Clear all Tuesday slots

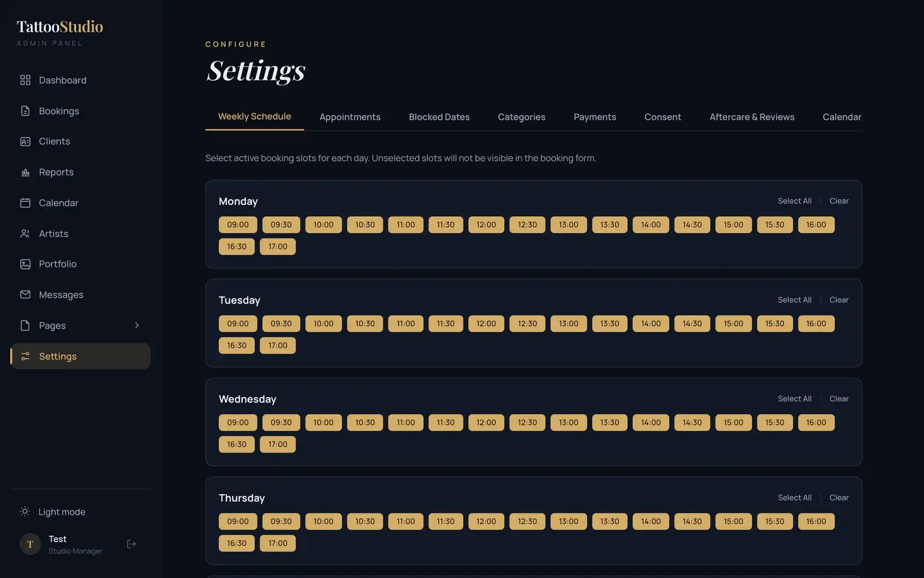[x=839, y=300]
